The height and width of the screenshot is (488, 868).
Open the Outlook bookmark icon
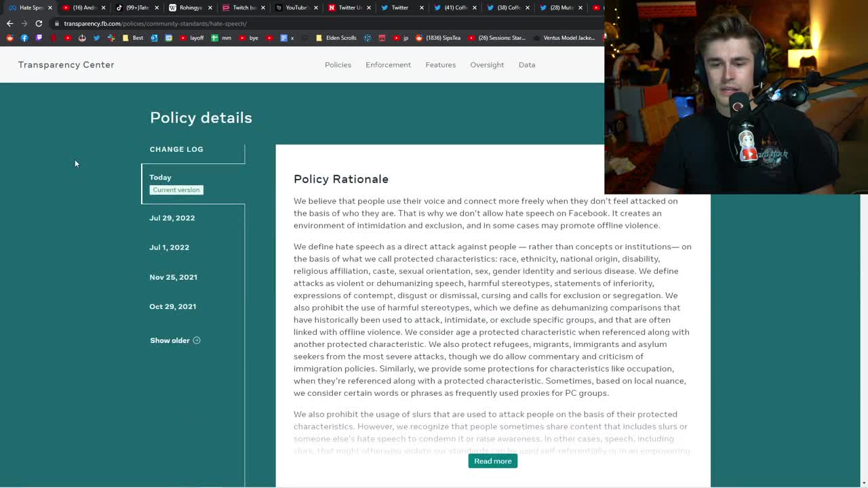tap(154, 38)
